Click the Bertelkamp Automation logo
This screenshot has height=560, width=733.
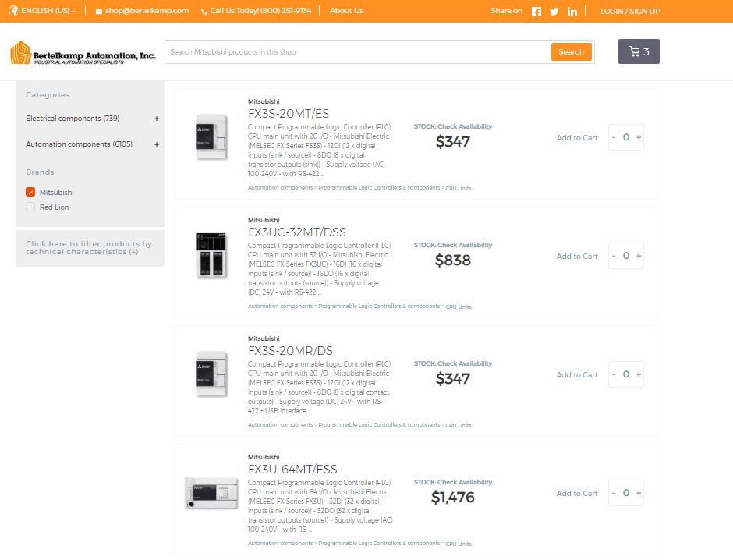pos(83,52)
